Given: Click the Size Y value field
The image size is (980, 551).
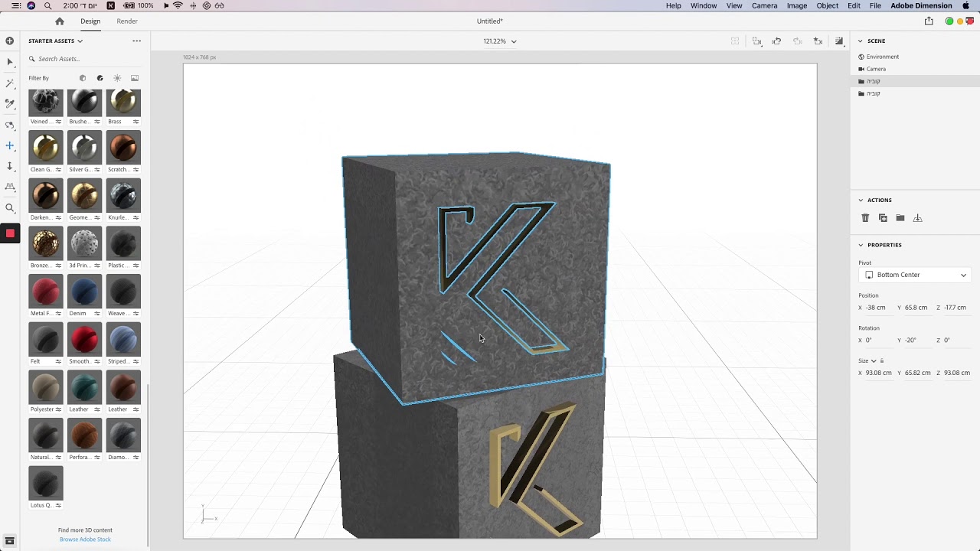Looking at the screenshot, I should click(x=917, y=373).
